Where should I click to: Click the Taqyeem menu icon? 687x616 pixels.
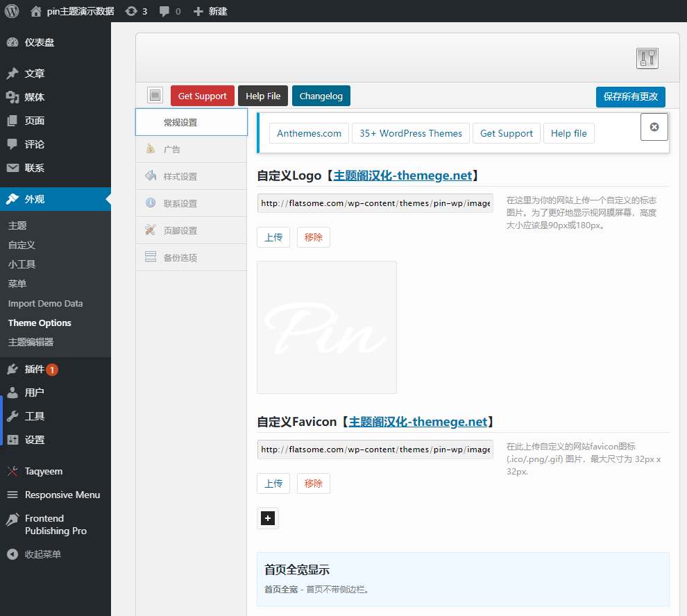pyautogui.click(x=12, y=472)
